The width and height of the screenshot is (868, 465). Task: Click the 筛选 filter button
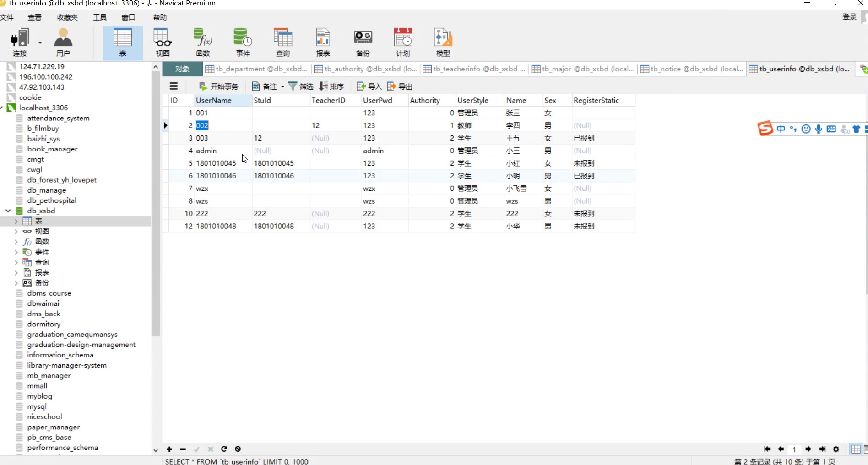pos(301,87)
